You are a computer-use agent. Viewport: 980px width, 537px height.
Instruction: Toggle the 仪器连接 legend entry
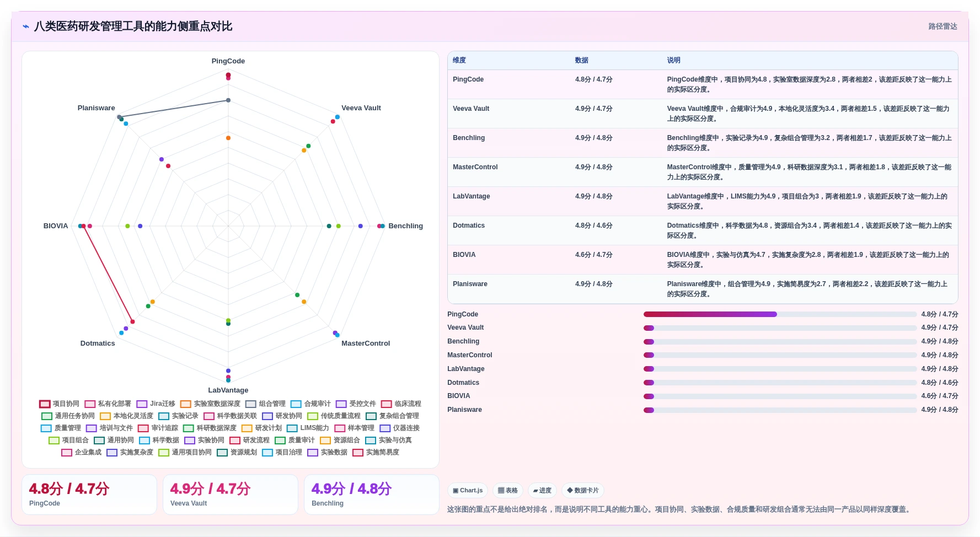click(400, 428)
